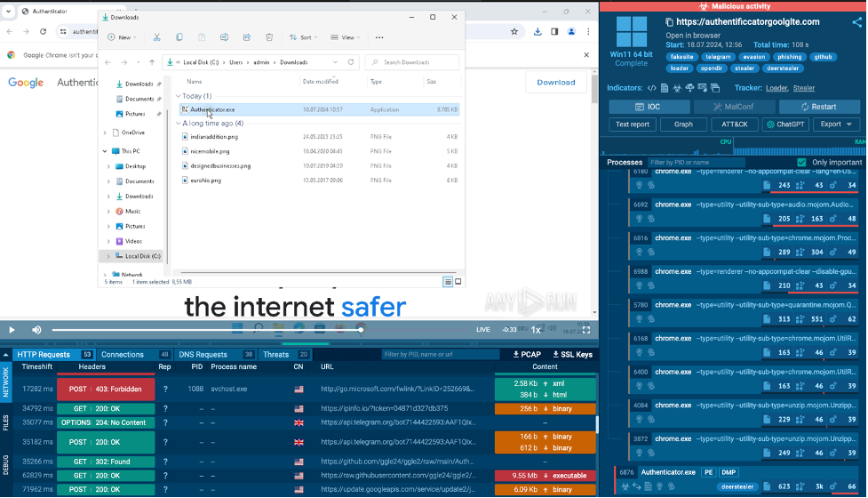Open the Export dropdown
The height and width of the screenshot is (498, 868).
tap(836, 124)
